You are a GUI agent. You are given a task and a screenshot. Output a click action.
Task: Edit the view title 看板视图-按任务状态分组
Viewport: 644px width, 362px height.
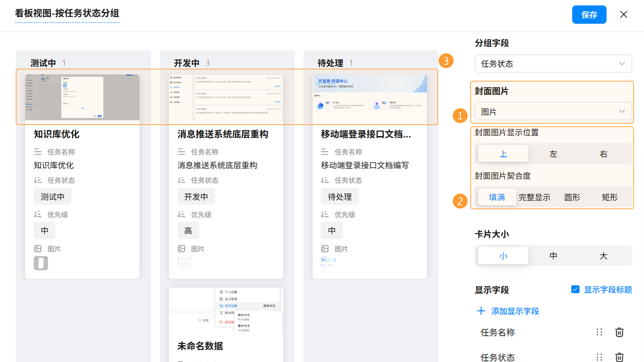point(67,13)
